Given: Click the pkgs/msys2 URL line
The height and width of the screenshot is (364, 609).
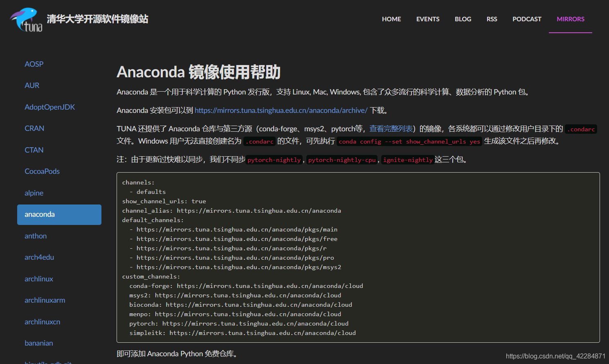Looking at the screenshot, I should pos(235,267).
